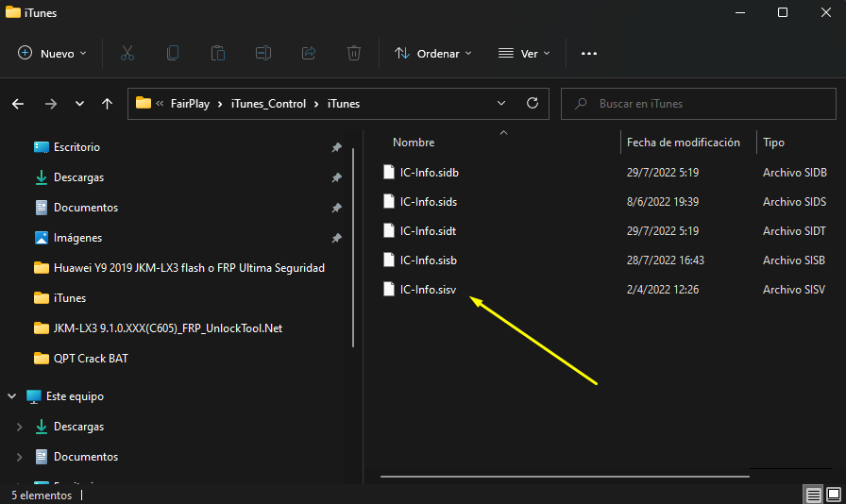
Task: Unpin Documentos using its pin icon
Action: click(x=337, y=208)
